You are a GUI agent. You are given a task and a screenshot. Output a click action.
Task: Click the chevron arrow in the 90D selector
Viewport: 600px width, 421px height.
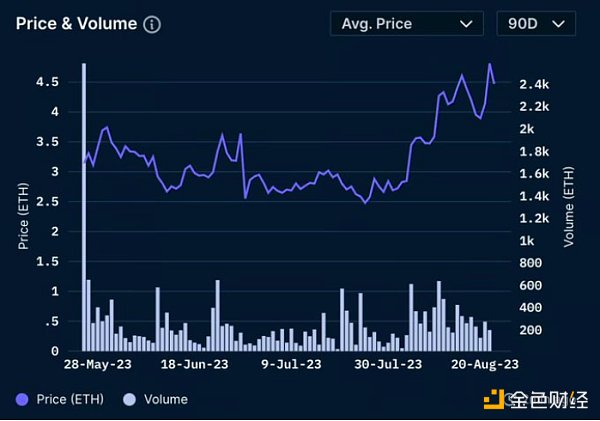(558, 24)
